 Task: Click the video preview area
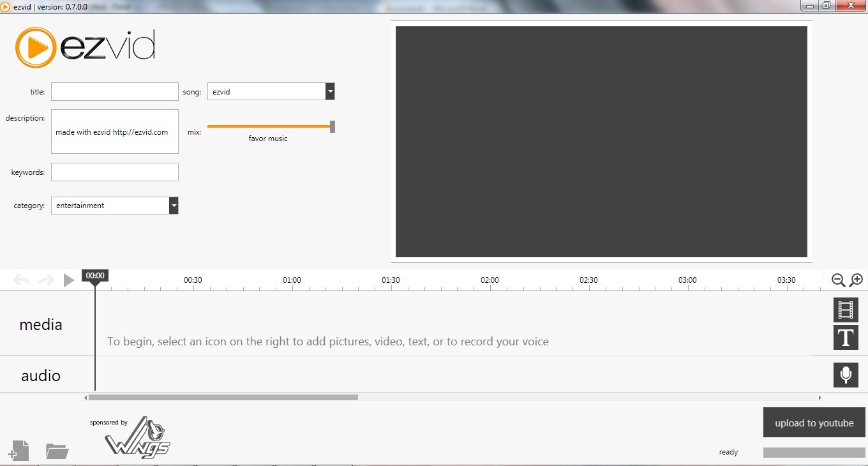coord(601,142)
